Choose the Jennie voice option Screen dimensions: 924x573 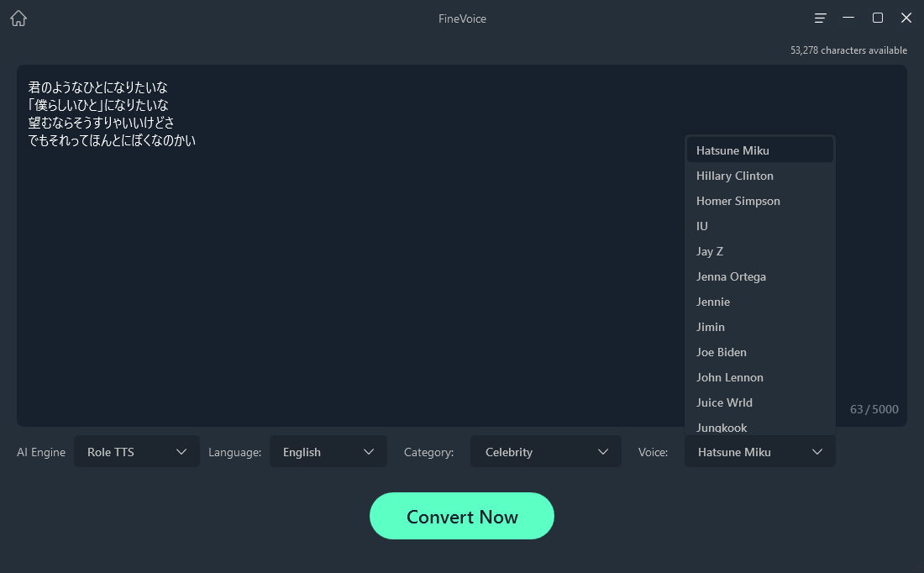[759, 302]
